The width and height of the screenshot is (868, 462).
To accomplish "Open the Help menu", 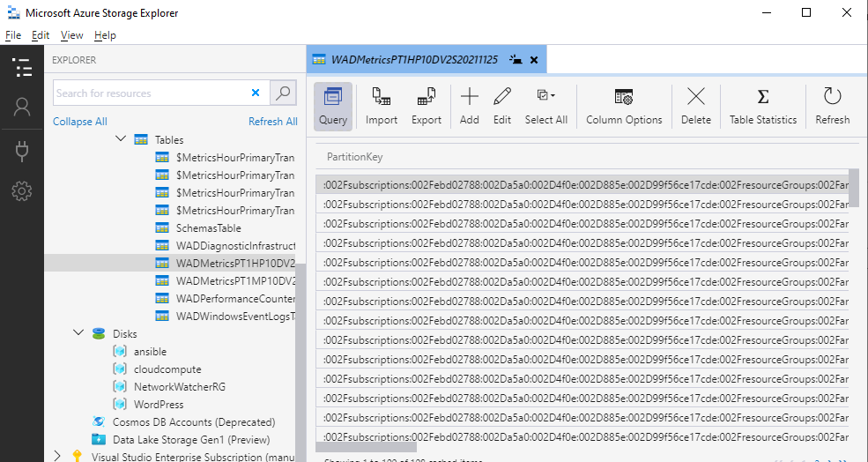I will point(105,35).
